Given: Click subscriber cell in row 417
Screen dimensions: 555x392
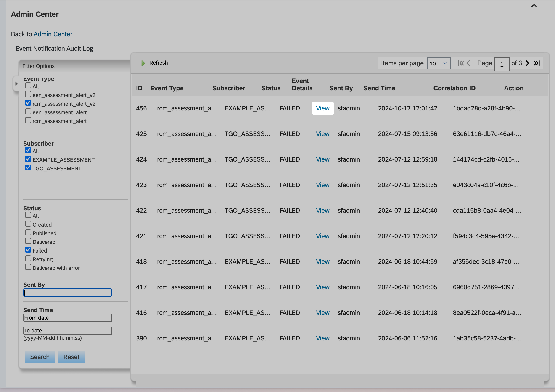Looking at the screenshot, I should (x=247, y=287).
